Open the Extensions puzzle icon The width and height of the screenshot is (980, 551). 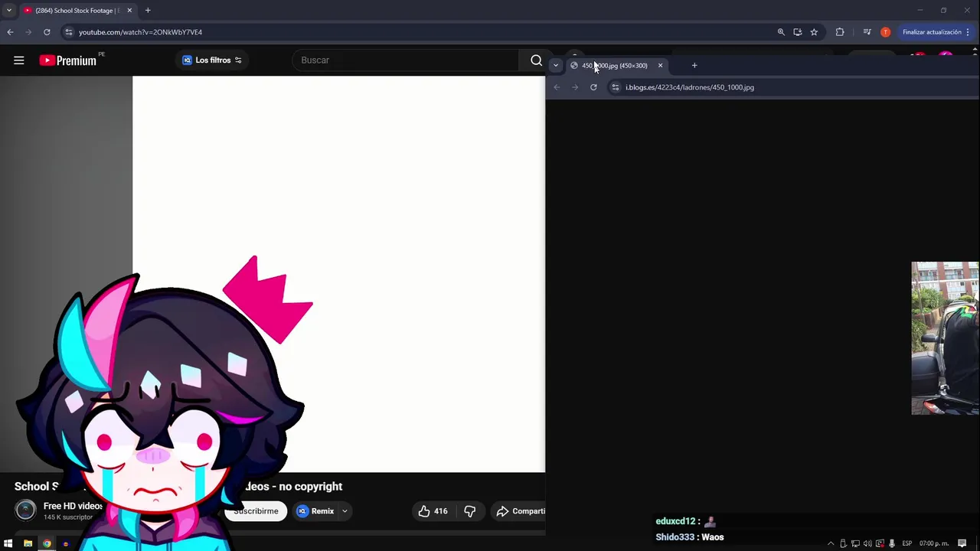840,32
